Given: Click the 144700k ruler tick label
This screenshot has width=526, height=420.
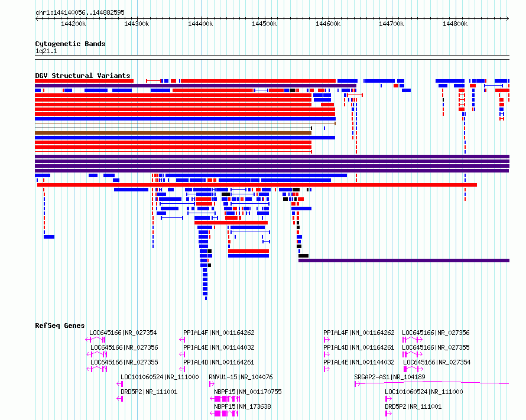Looking at the screenshot, I should pyautogui.click(x=391, y=24).
